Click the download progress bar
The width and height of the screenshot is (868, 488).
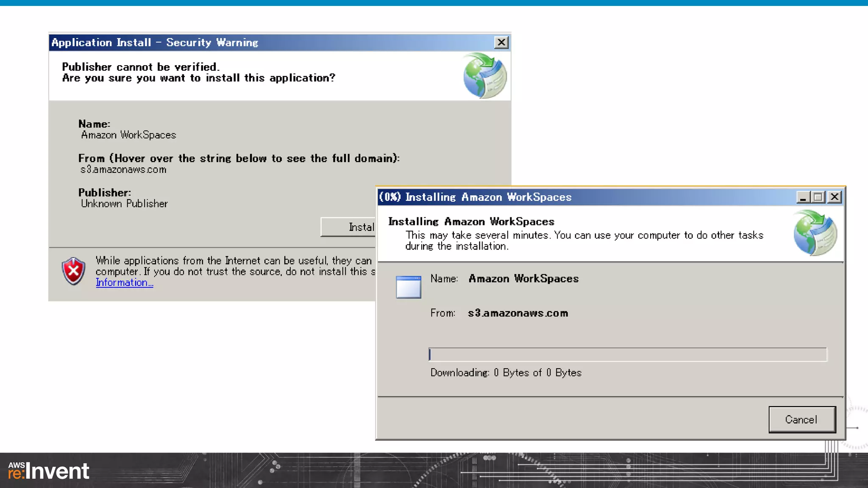click(627, 354)
